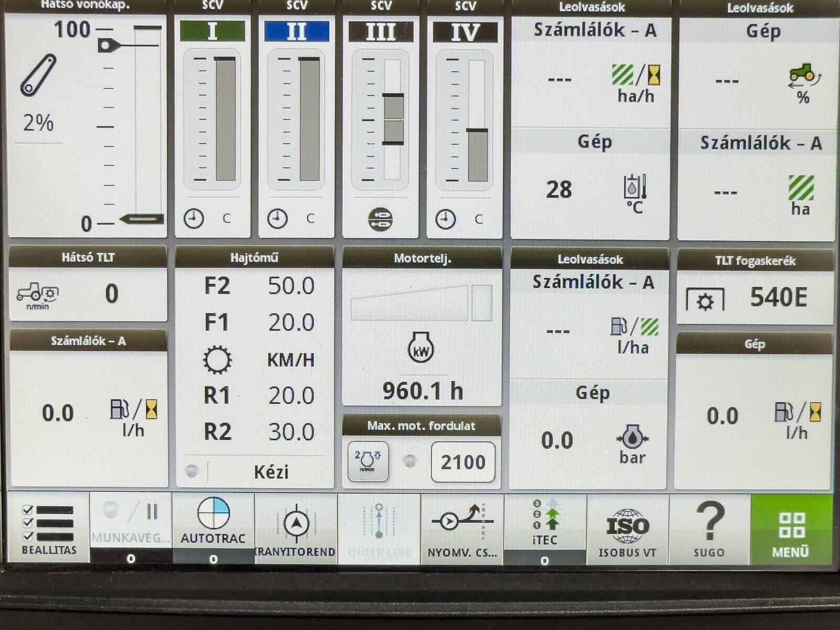Open the green MENÜ button

(x=791, y=529)
